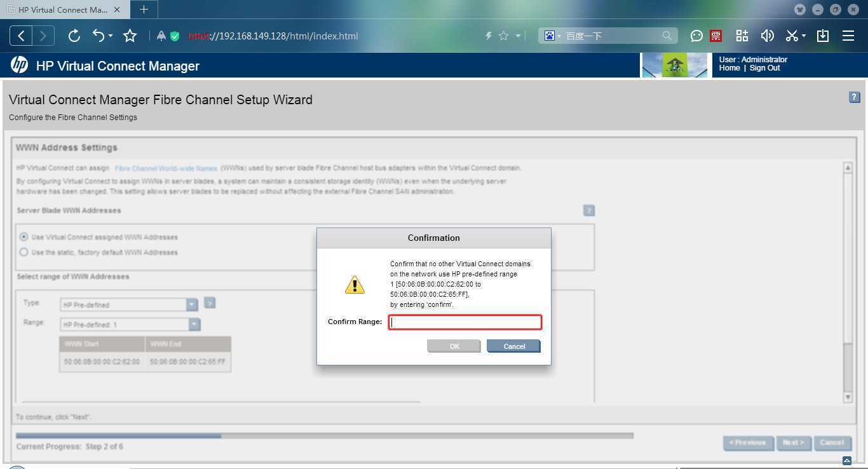Open a new tab with plus button
The image size is (868, 469).
(144, 10)
